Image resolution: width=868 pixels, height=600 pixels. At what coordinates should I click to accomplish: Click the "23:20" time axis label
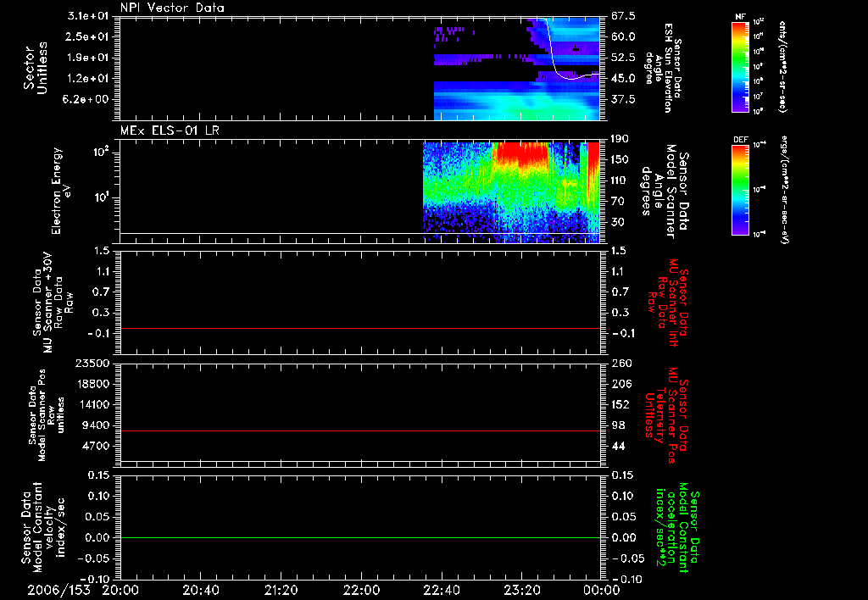click(522, 590)
